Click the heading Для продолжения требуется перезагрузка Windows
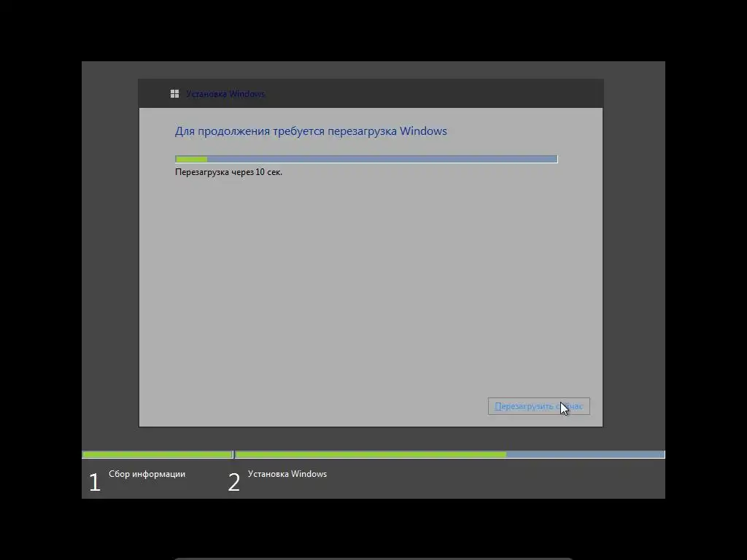This screenshot has height=560, width=747. pos(311,131)
